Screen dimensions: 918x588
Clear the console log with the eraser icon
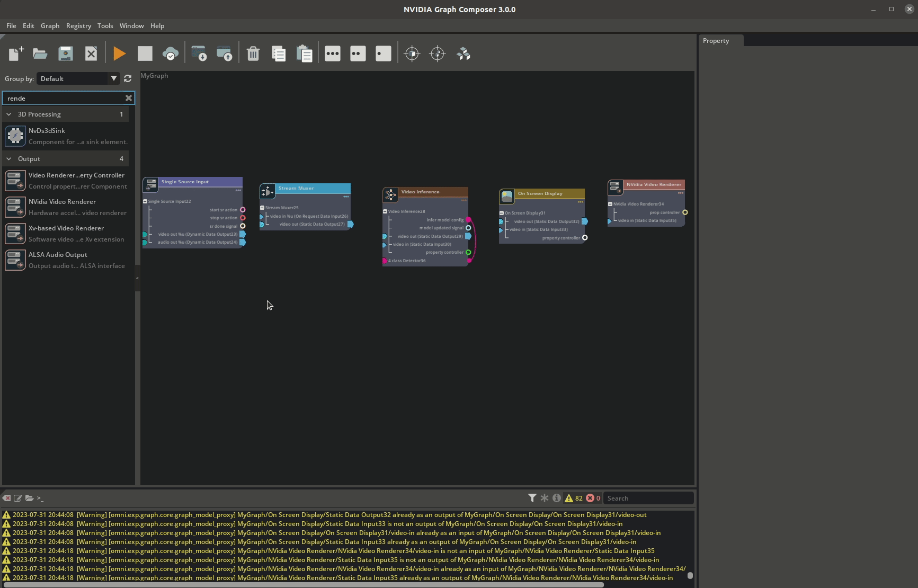[6, 498]
